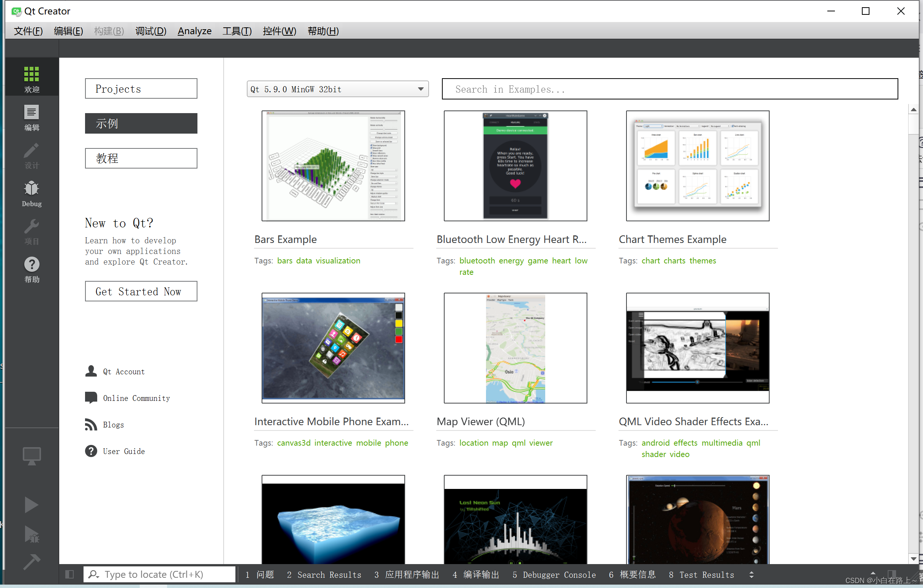The width and height of the screenshot is (923, 588).
Task: Click the 编辑 (Edit) panel icon
Action: tap(30, 118)
